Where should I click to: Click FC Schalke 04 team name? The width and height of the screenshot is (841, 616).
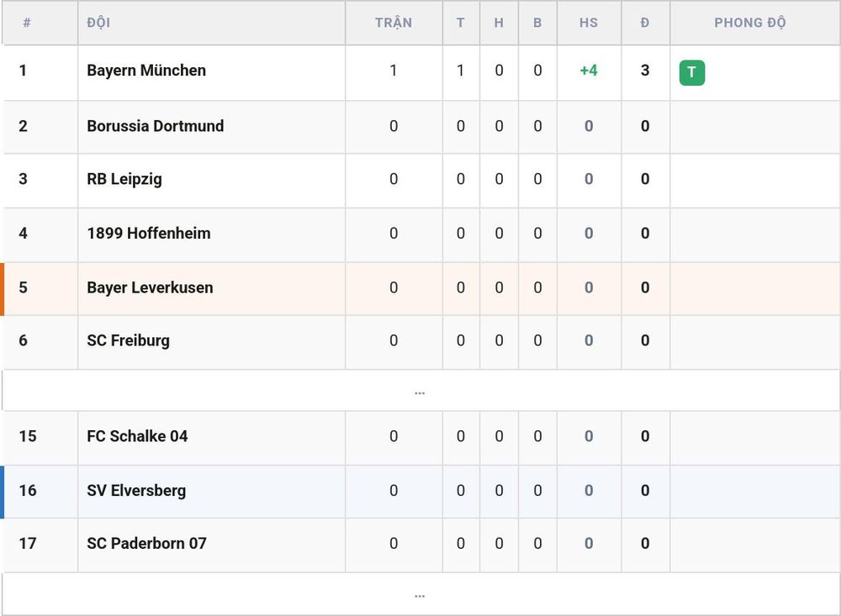pos(137,436)
